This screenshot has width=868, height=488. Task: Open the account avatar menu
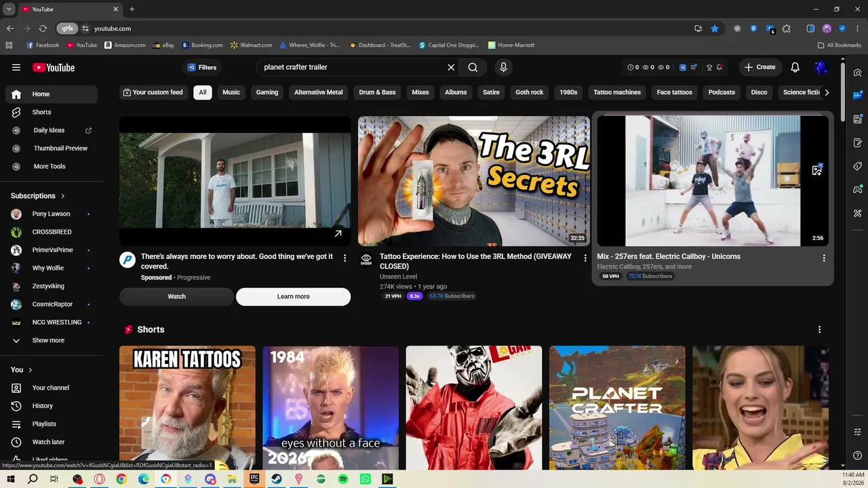821,67
